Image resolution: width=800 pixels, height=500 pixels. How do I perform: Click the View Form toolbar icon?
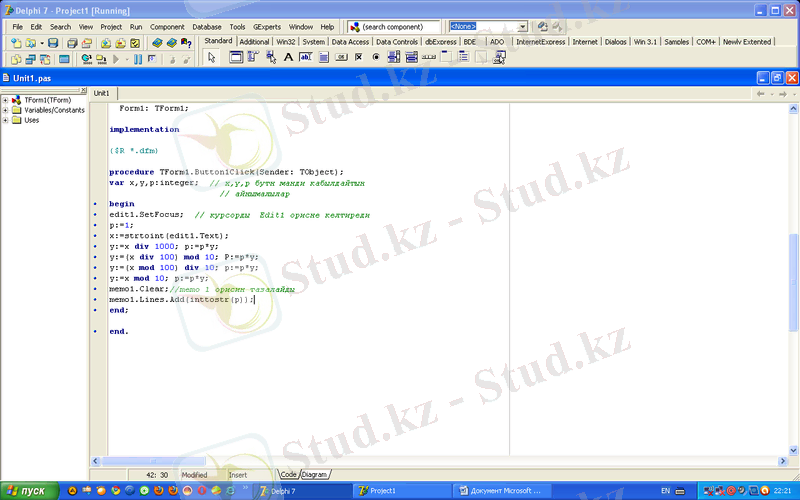click(31, 59)
